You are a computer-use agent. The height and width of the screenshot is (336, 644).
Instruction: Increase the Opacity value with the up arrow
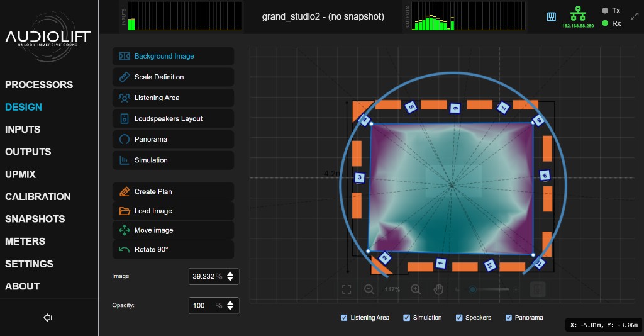click(x=230, y=302)
